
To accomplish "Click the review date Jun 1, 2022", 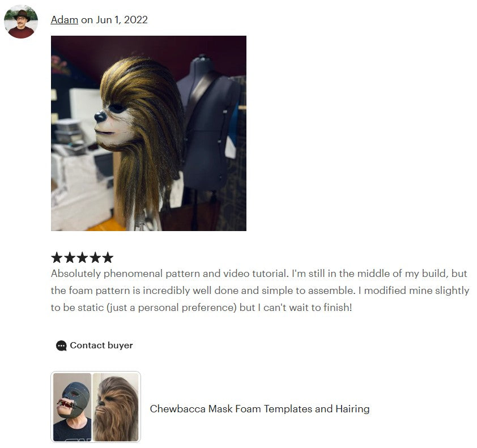I will (122, 20).
